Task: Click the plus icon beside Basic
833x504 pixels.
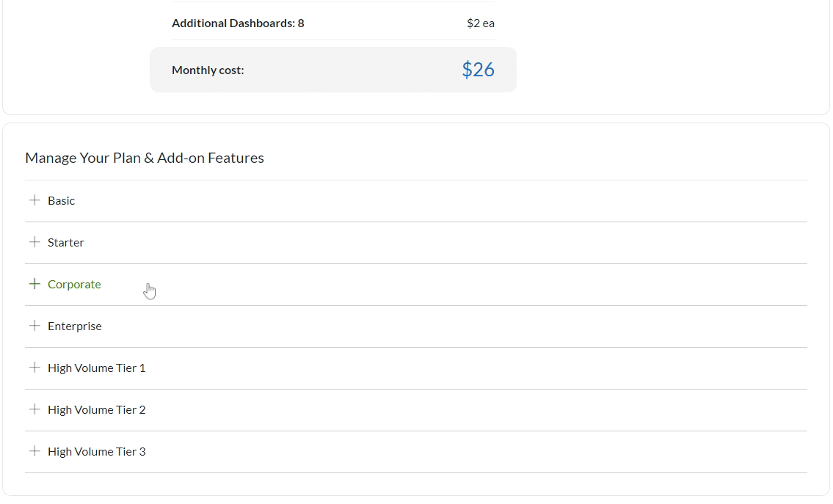Action: 34,200
